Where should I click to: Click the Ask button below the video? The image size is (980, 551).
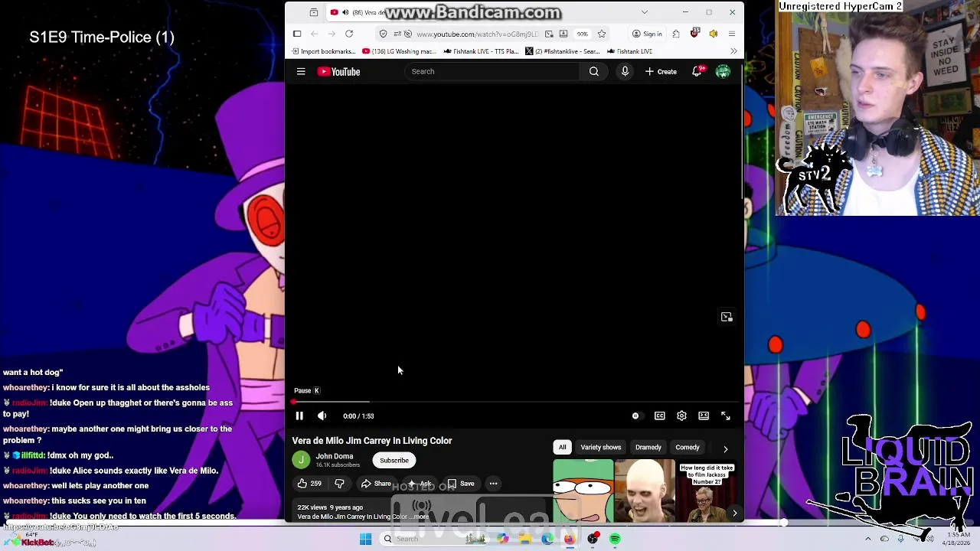(x=420, y=484)
